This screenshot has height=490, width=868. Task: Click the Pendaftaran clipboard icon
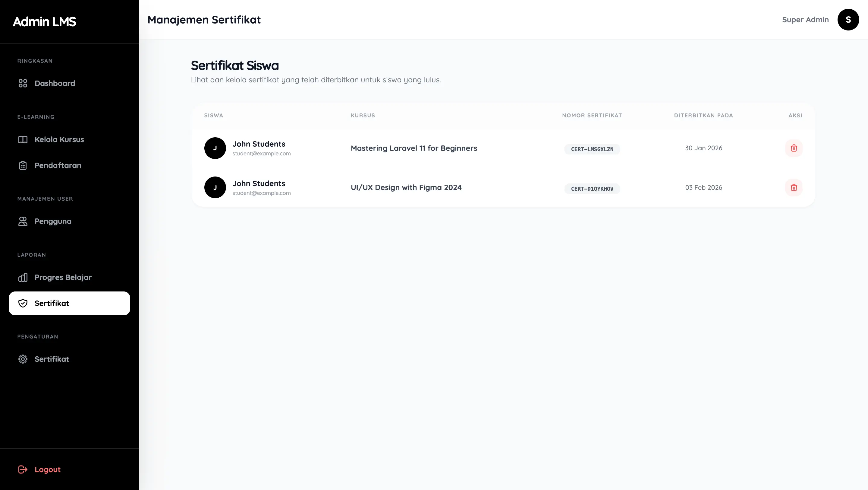23,166
